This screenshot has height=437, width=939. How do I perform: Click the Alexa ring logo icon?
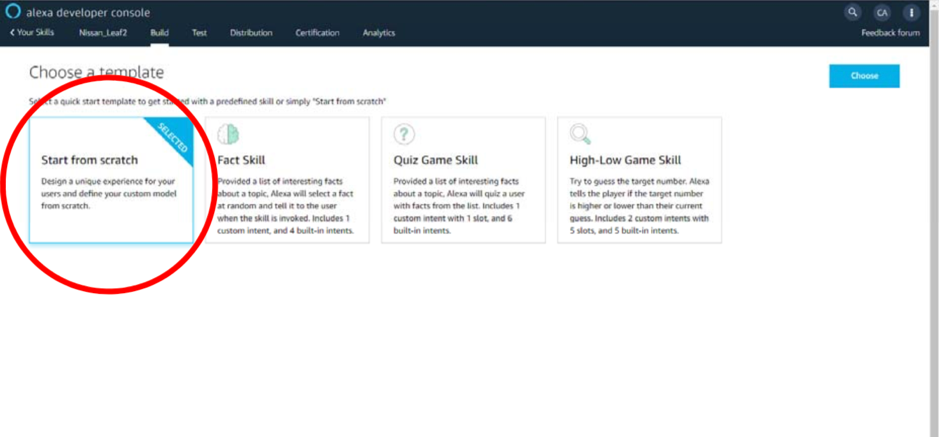pos(13,11)
